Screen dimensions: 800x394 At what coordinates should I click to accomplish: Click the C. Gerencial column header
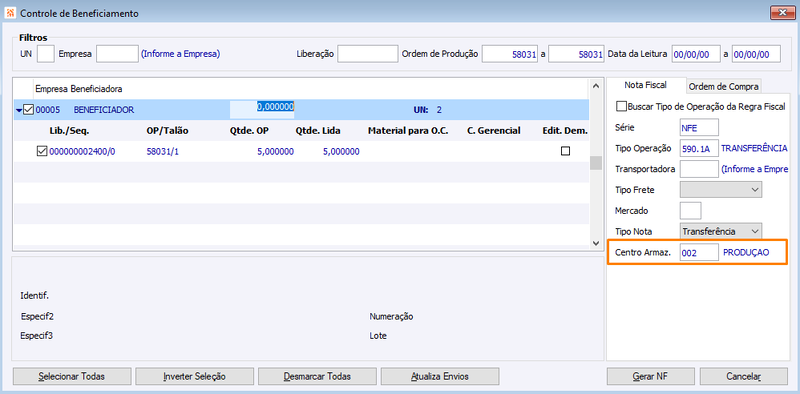(x=493, y=131)
